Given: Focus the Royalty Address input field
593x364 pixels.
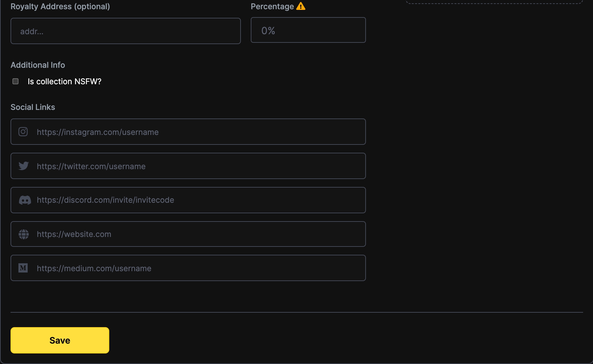Looking at the screenshot, I should click(x=125, y=31).
